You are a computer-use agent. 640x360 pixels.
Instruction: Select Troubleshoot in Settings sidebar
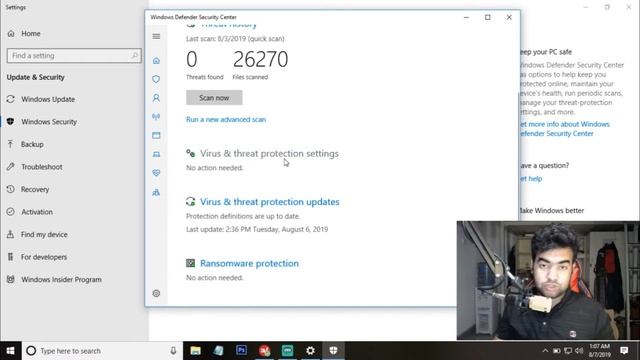[42, 167]
